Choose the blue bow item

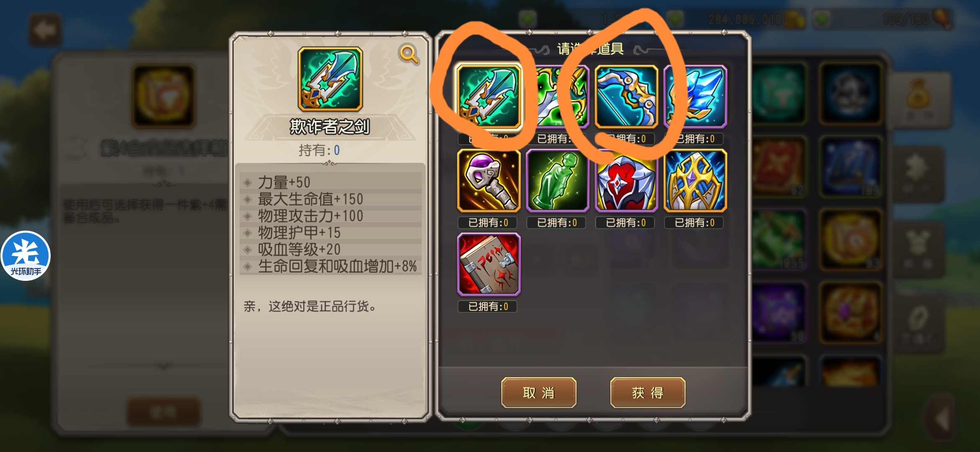[626, 97]
